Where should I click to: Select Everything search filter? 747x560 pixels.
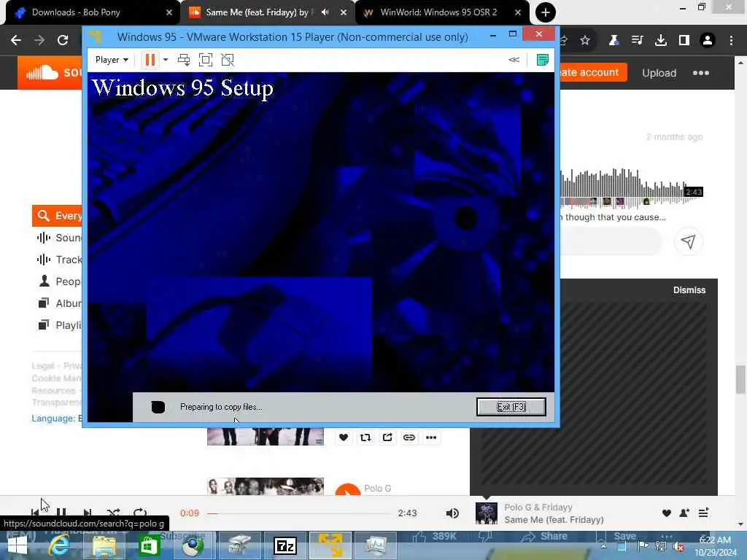click(x=57, y=216)
